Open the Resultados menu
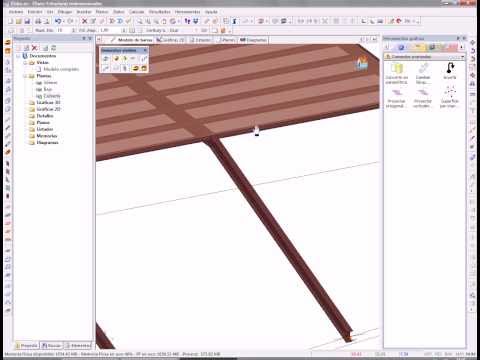Viewport: 480px width, 360px height. click(x=159, y=12)
